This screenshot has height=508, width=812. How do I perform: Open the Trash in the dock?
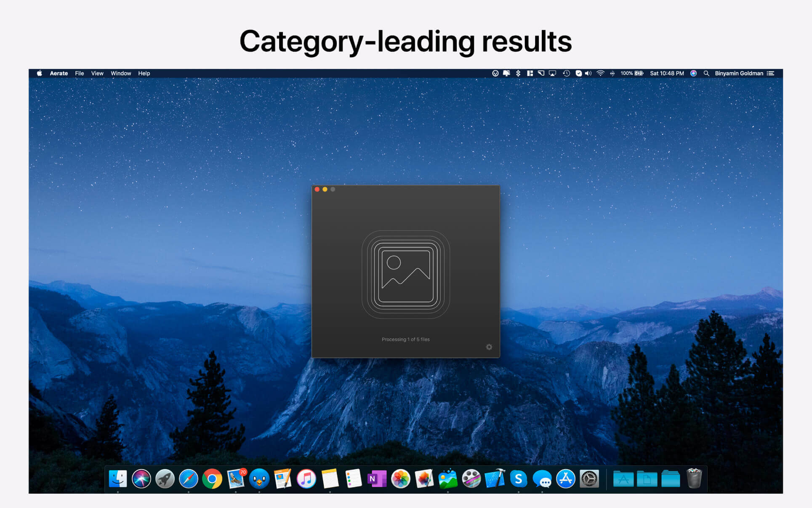point(694,479)
